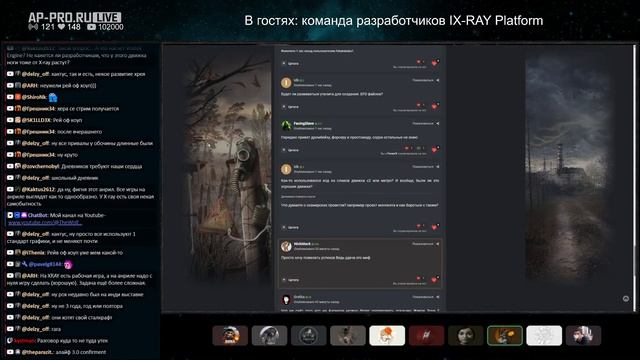
Task: Quote the post asking about LTX files
Action: pyautogui.click(x=291, y=107)
